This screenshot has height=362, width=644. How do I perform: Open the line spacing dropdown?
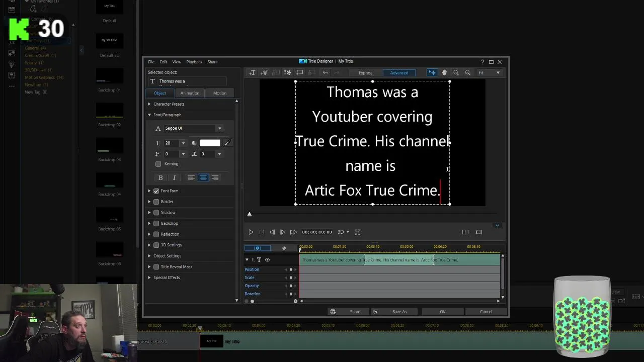[x=183, y=154]
